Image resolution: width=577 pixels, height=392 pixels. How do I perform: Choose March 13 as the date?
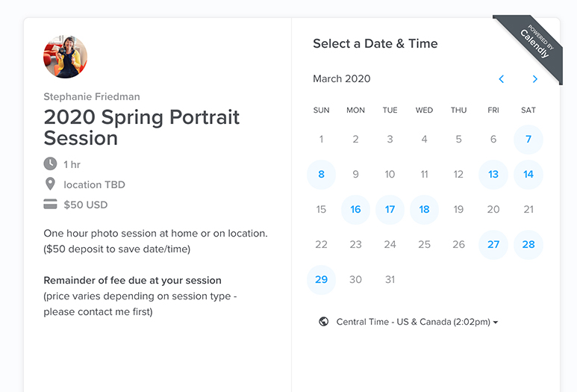(493, 175)
